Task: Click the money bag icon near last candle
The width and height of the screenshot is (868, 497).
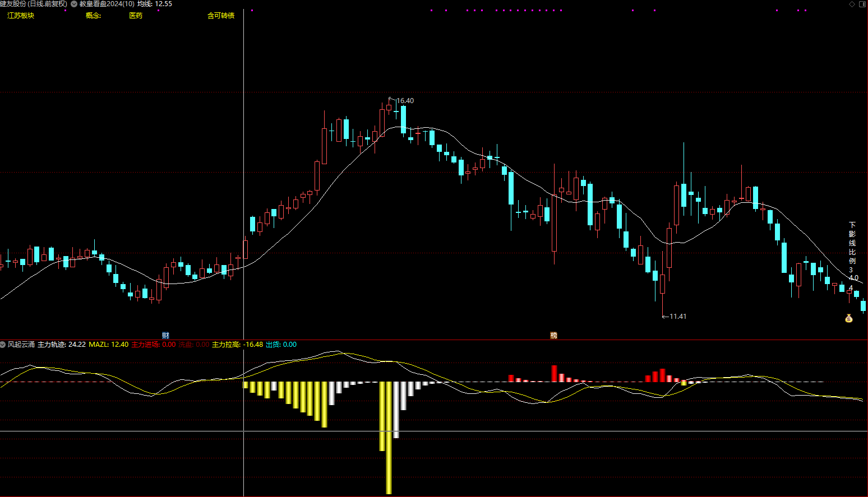Action: pos(849,318)
